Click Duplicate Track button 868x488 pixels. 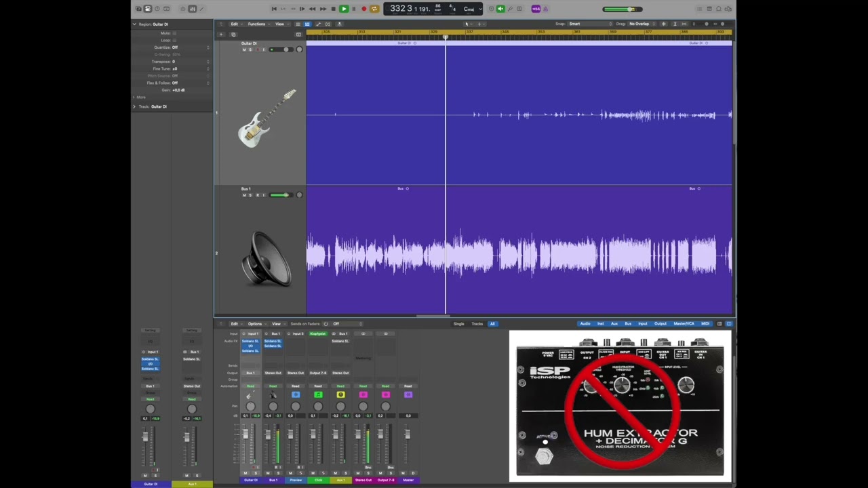click(x=233, y=34)
